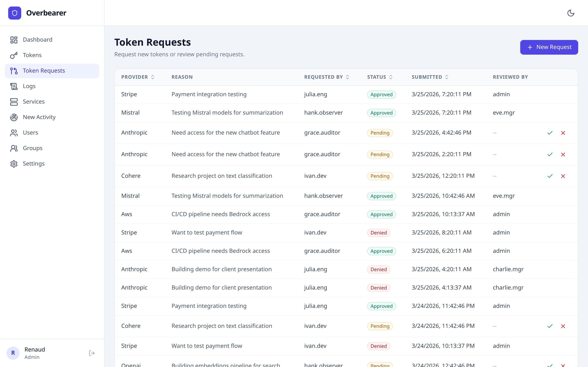Log out using the sign-out icon
The width and height of the screenshot is (588, 367).
click(x=92, y=353)
